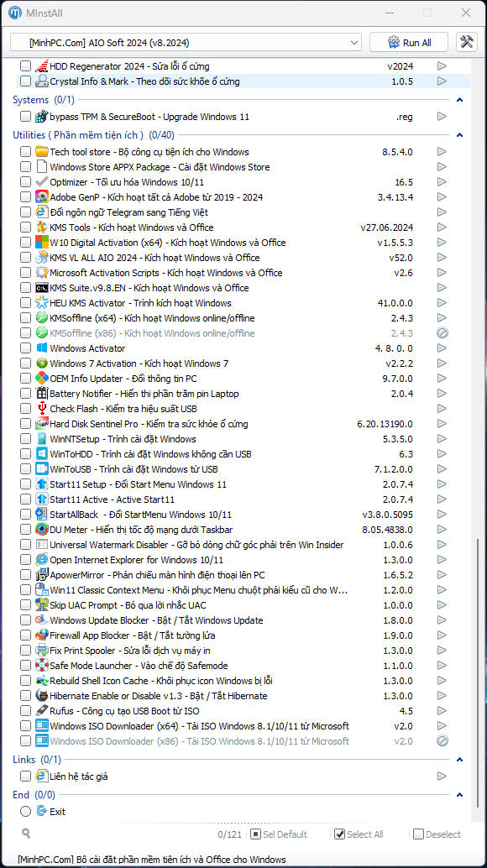Screen dimensions: 487x868
Task: Check the bypass TPM & SecureBoot checkbox
Action: click(x=25, y=117)
